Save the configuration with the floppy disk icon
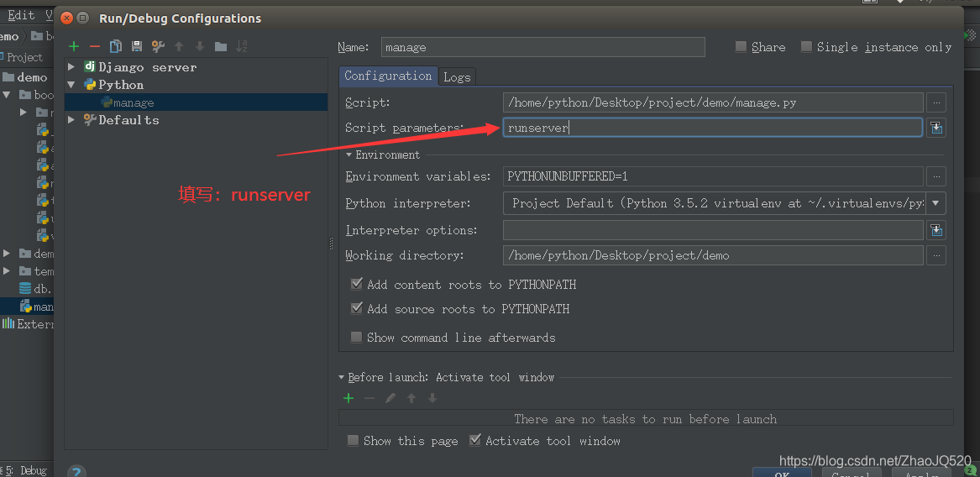Viewport: 980px width, 477px height. click(x=137, y=46)
